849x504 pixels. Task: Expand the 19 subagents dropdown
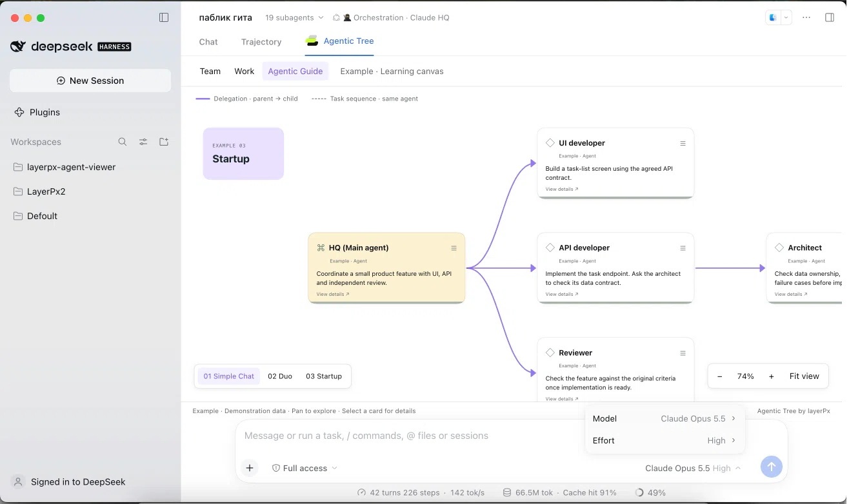click(294, 17)
